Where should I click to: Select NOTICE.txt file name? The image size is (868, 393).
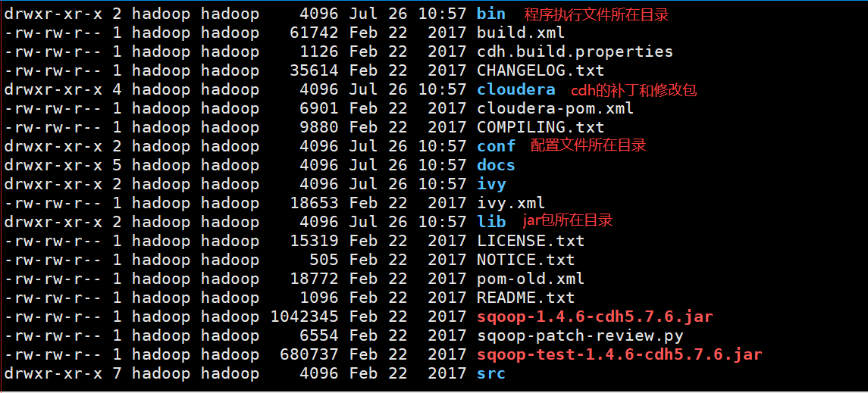click(x=526, y=259)
